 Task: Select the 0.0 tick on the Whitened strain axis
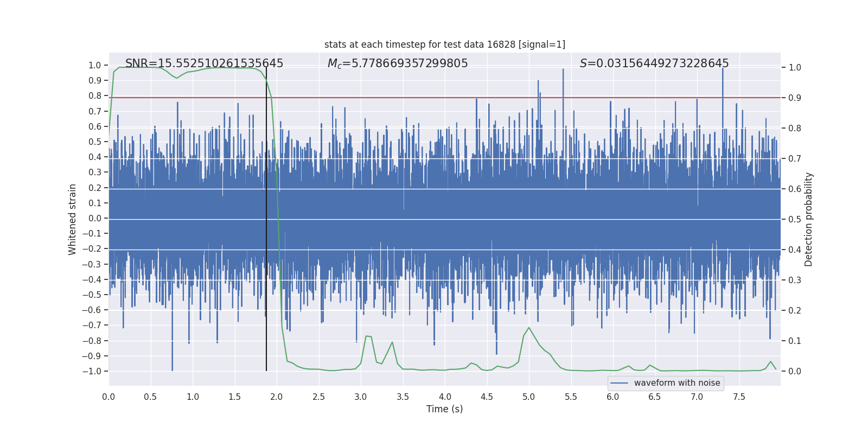tap(95, 218)
